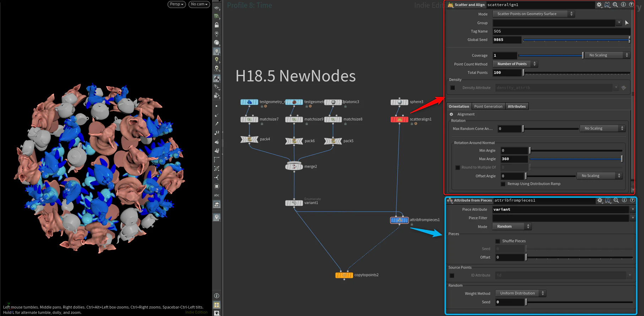
Task: Toggle headlight bulb icon in viewport toolbar
Action: tap(217, 51)
